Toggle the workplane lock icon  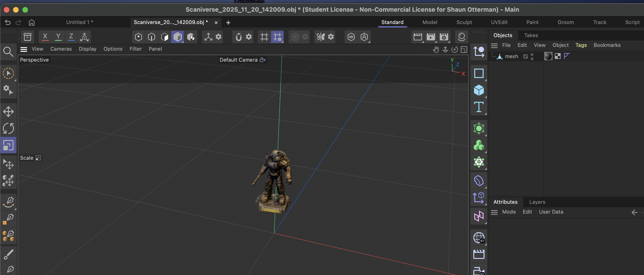click(x=277, y=37)
